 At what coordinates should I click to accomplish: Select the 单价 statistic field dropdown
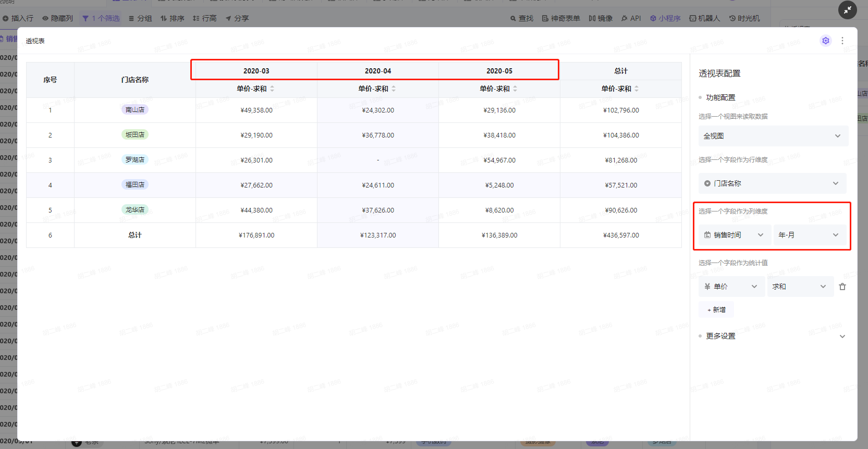(731, 286)
